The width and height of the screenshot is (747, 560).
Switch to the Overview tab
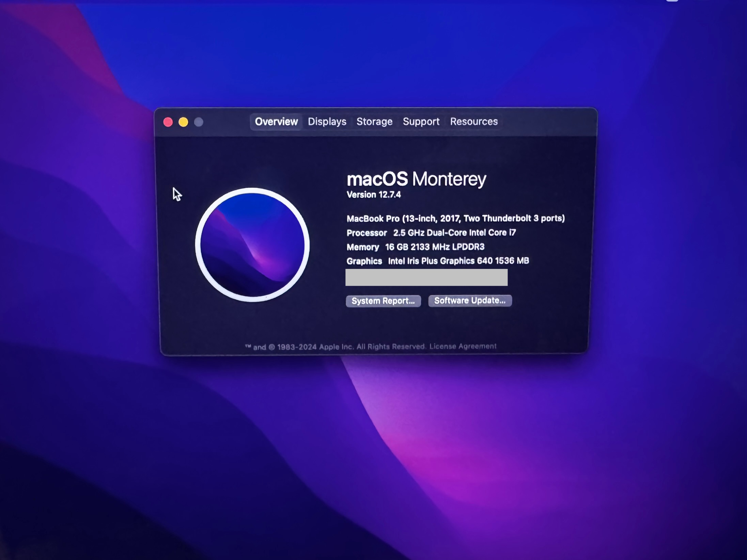pyautogui.click(x=276, y=122)
